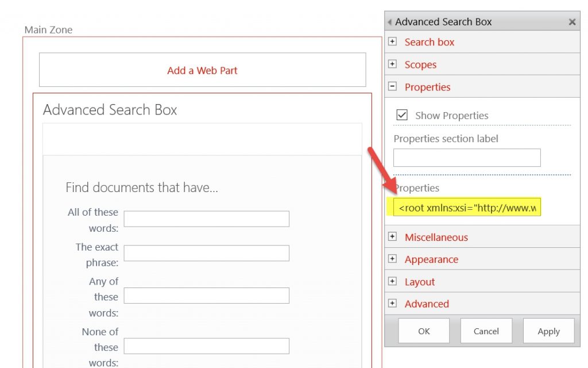
Task: Open the Appearance section heading
Action: point(431,259)
